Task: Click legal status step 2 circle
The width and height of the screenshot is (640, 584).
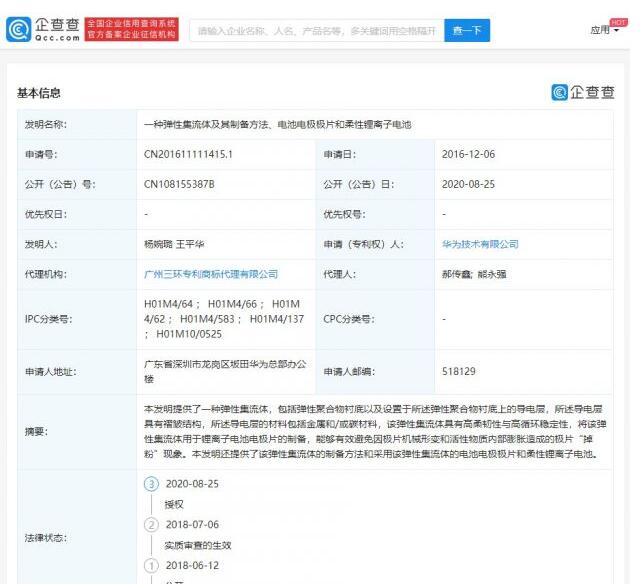Action: pos(151,525)
